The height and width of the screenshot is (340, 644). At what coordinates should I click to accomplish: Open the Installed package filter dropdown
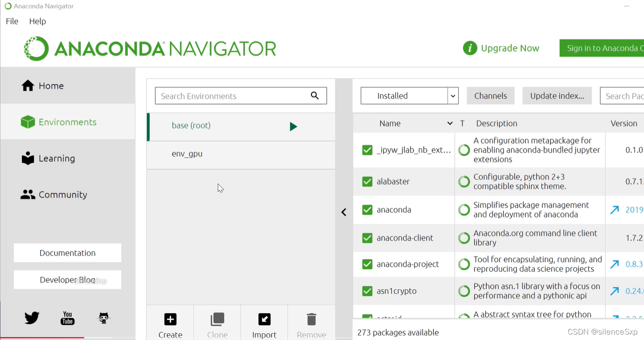coord(409,96)
